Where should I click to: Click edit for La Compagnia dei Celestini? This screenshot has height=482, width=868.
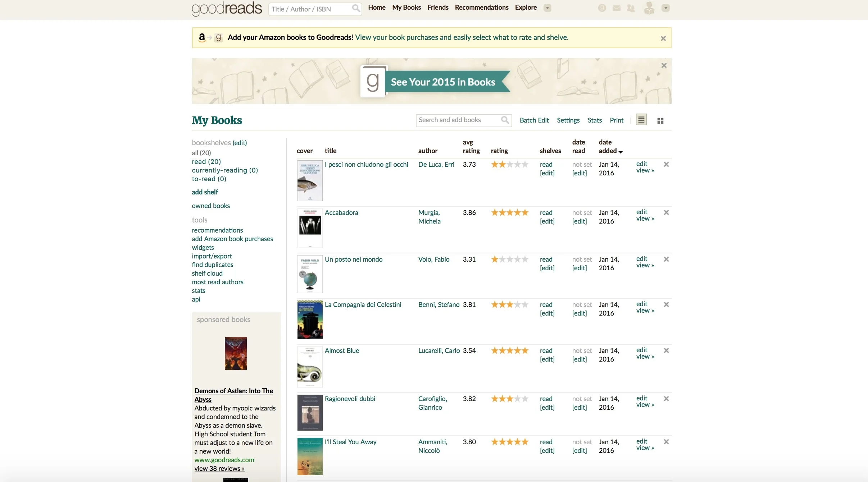(x=642, y=304)
